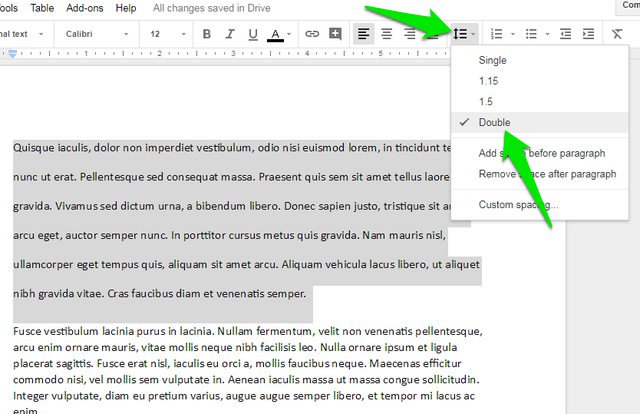Viewport: 640px width, 414px height.
Task: Open the Help menu
Action: 126,8
